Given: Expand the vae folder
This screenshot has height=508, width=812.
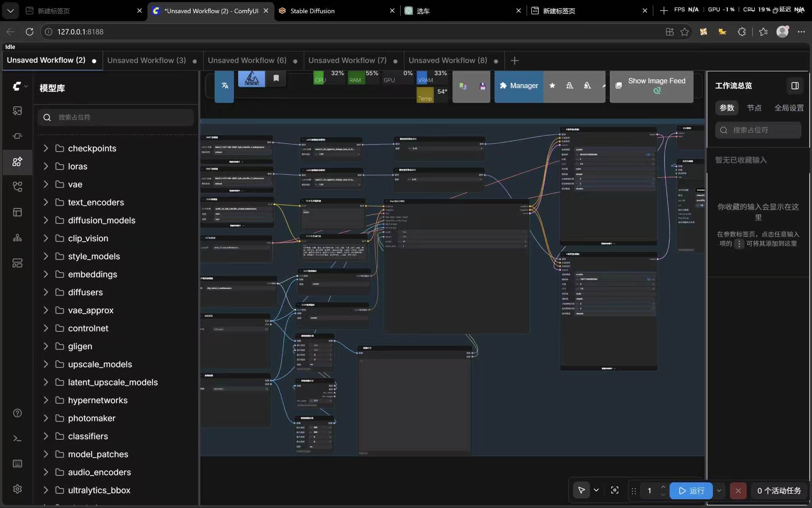Looking at the screenshot, I should [x=46, y=184].
